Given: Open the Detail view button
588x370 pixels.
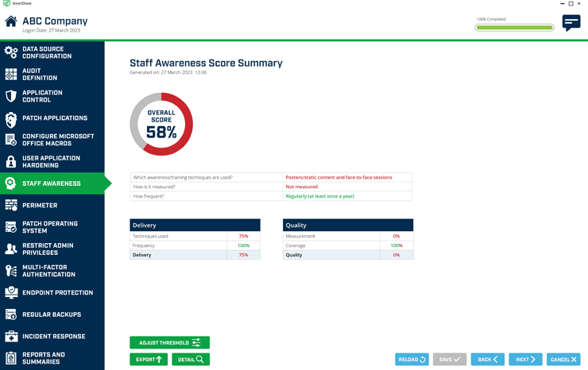Looking at the screenshot, I should click(x=191, y=360).
